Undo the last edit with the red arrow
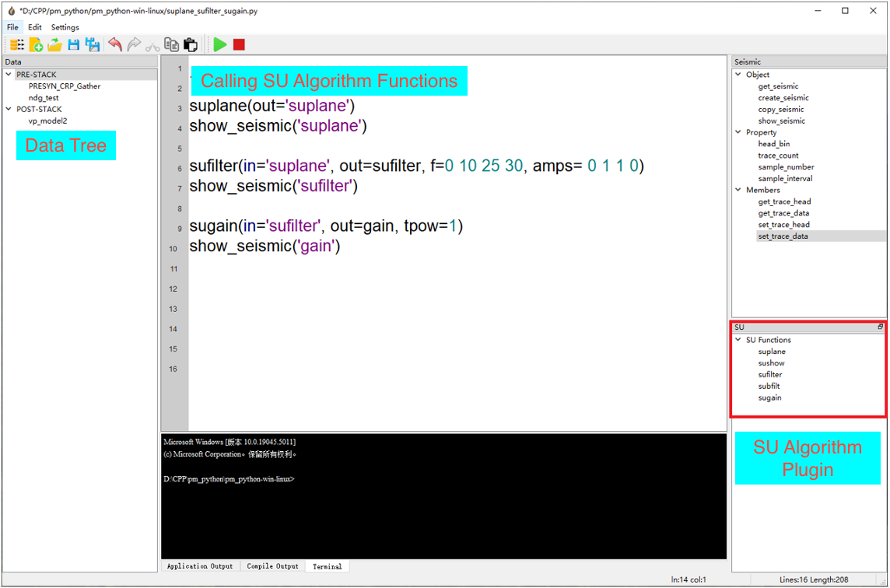 tap(115, 44)
